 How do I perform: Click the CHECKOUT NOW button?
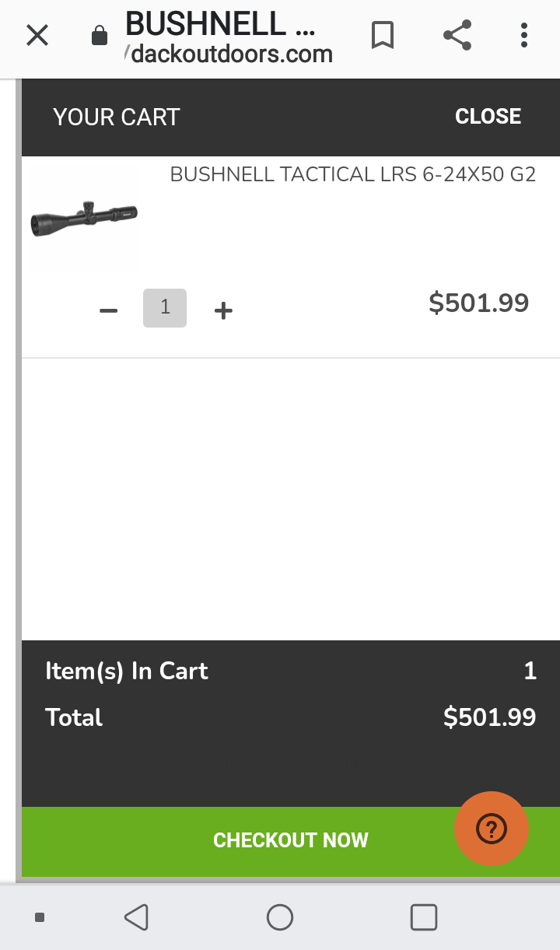291,841
